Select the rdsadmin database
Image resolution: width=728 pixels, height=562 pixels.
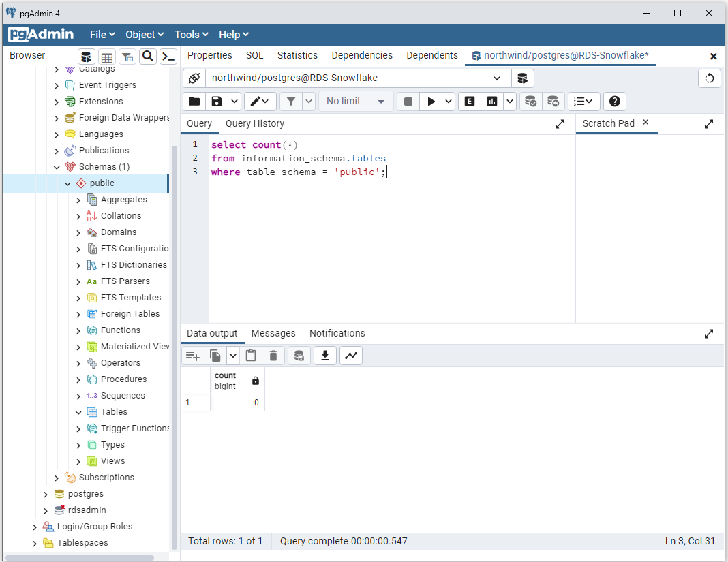[x=87, y=510]
